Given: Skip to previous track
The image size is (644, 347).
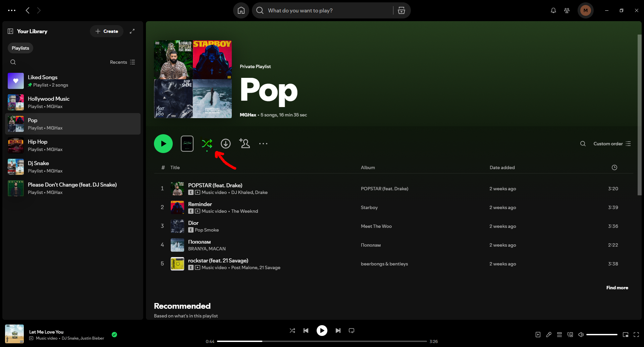Looking at the screenshot, I should coord(306,331).
